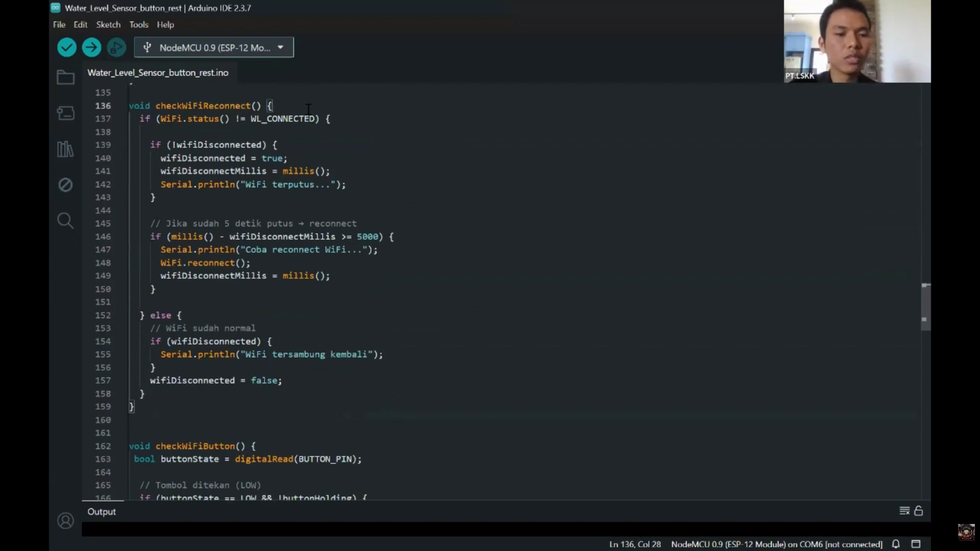Toggle output autoscroll lock icon

click(x=919, y=510)
